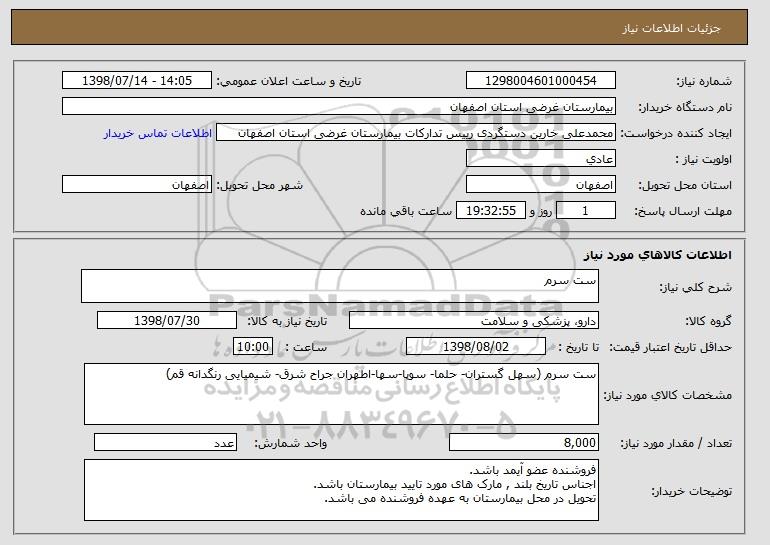Click the buyer name field بیمارستان غرضی استان اصفهان

pos(339,107)
